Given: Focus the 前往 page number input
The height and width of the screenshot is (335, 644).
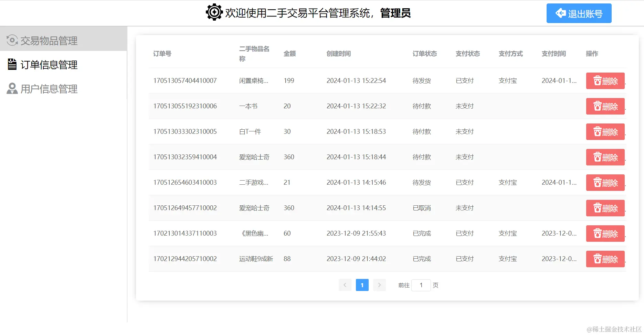Looking at the screenshot, I should (421, 285).
